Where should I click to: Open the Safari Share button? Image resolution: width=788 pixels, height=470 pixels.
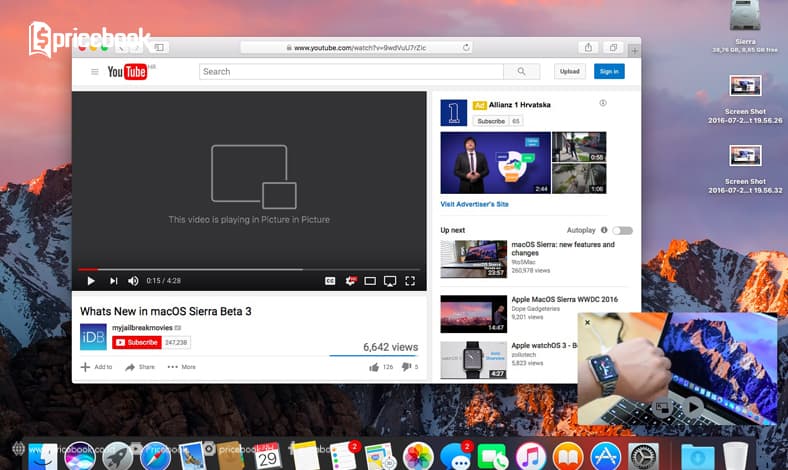(588, 47)
